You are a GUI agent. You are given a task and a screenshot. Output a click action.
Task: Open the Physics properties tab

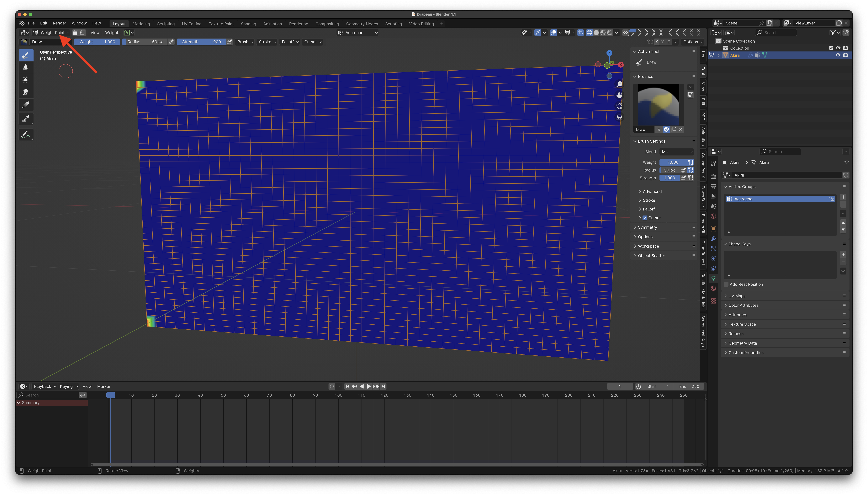(713, 259)
